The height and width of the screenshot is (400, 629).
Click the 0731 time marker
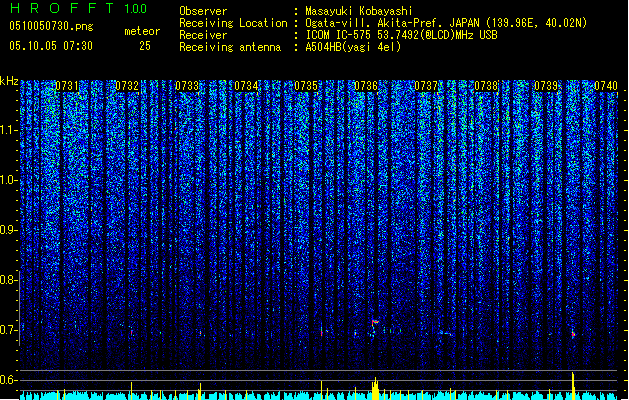(x=67, y=86)
